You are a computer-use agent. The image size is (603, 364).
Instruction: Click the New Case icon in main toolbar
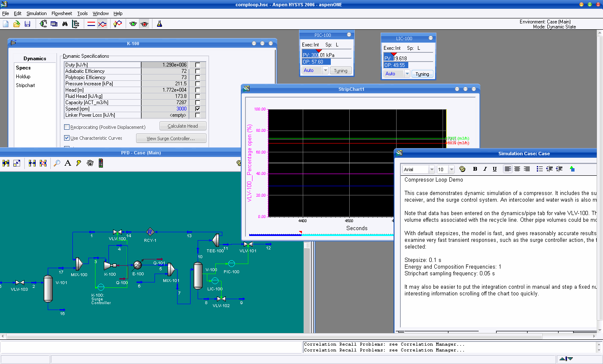pos(6,24)
